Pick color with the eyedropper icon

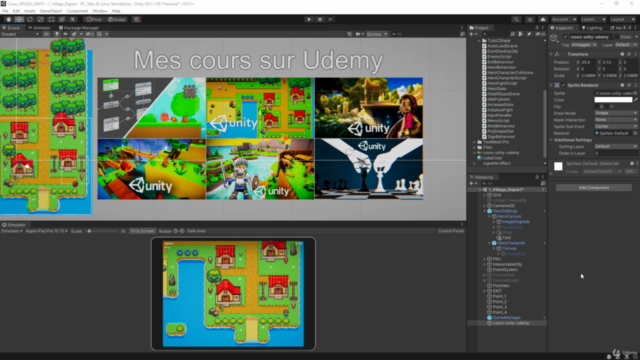[636, 100]
